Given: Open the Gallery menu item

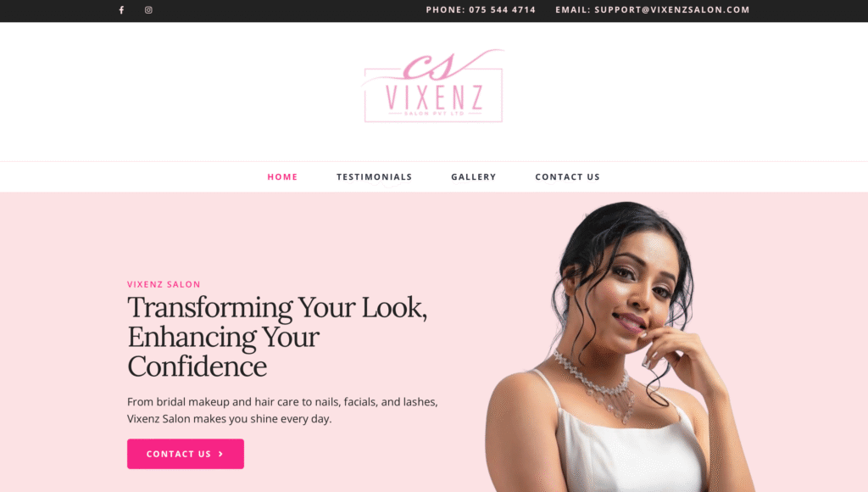Looking at the screenshot, I should 473,176.
